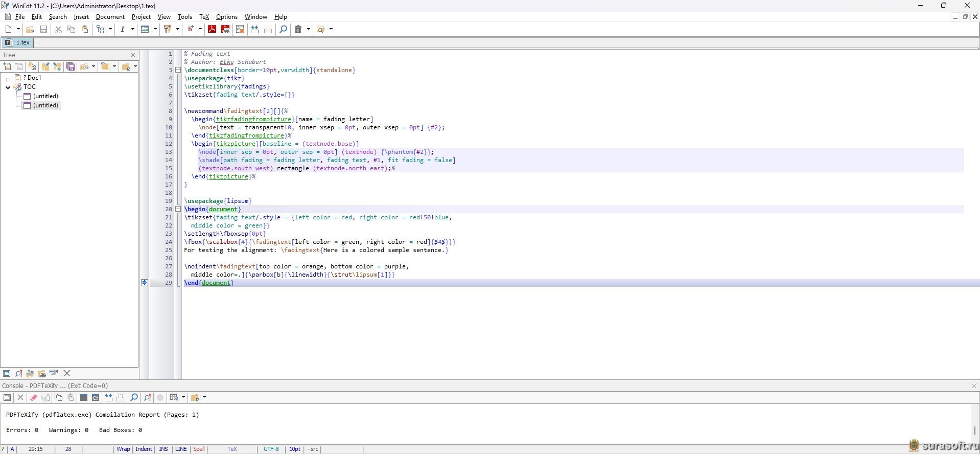Click the TeX mode indicator in the status bar
Screen dimensions: 980x454
click(x=232, y=449)
